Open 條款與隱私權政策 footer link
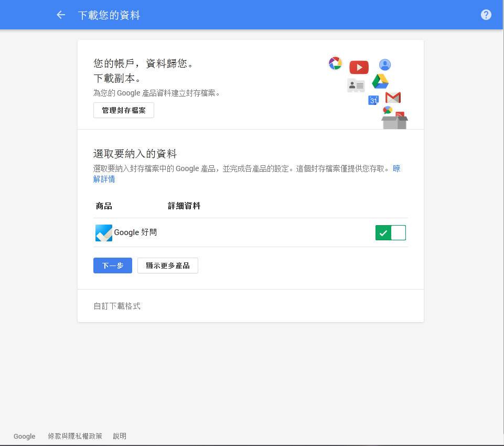 (x=75, y=436)
